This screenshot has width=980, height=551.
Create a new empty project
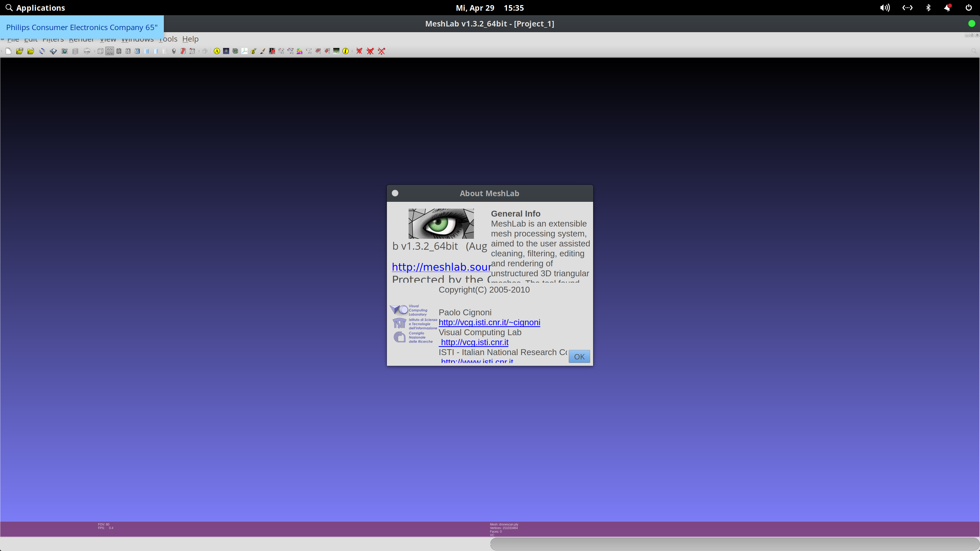pos(8,51)
